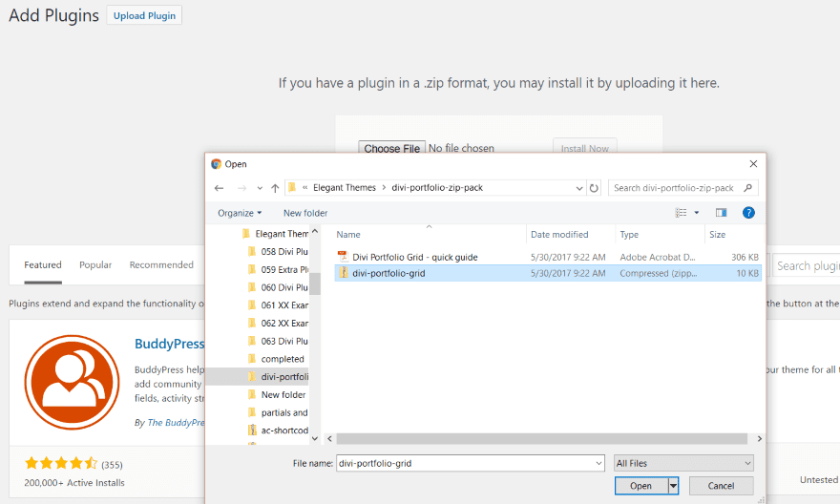Sort files by Name column
This screenshot has width=840, height=504.
coord(348,235)
